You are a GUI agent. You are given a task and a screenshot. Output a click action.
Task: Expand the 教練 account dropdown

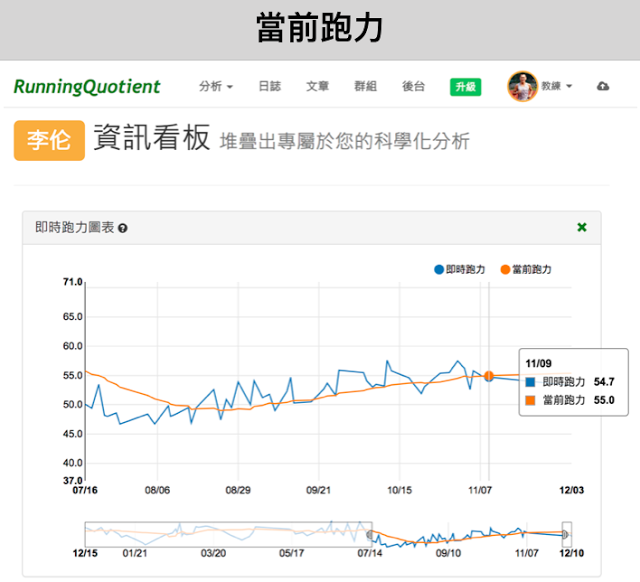(x=557, y=86)
